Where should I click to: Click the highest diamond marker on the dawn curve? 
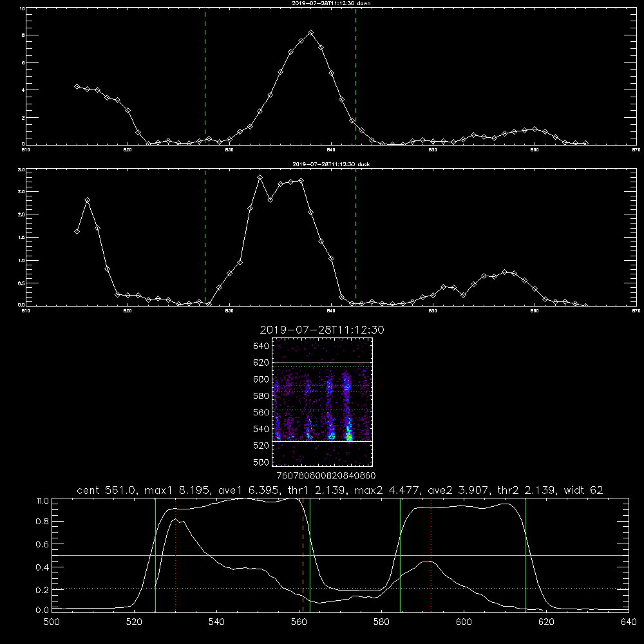tap(311, 32)
